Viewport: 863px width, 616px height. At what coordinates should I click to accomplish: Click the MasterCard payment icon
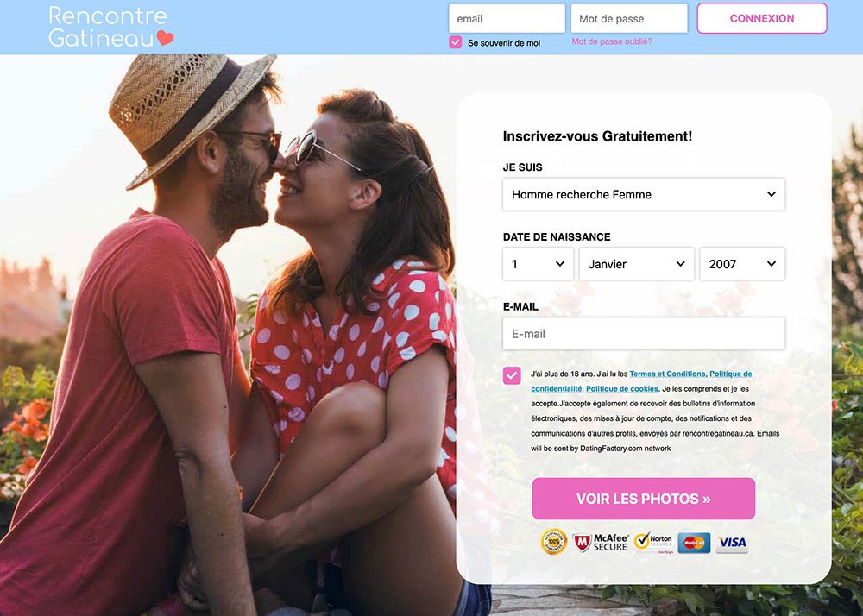click(x=694, y=543)
